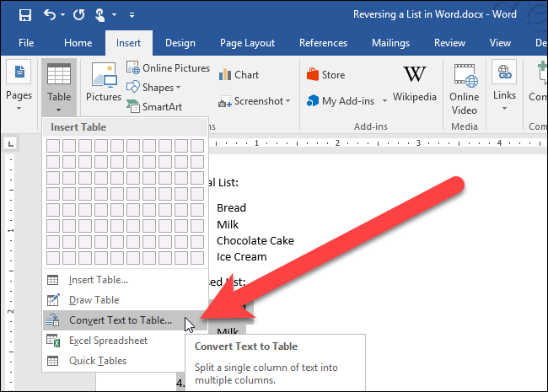Open the Undo history dropdown arrow
The width and height of the screenshot is (548, 392).
[63, 14]
